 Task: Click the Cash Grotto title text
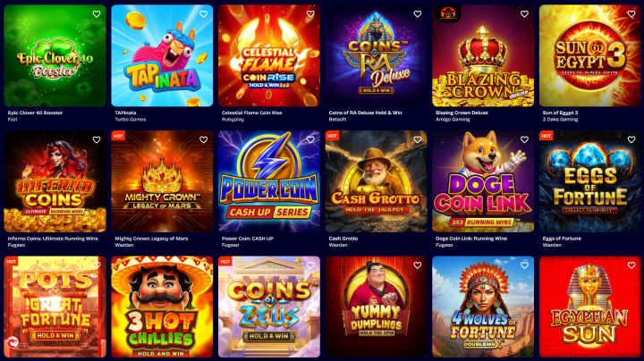coord(343,239)
